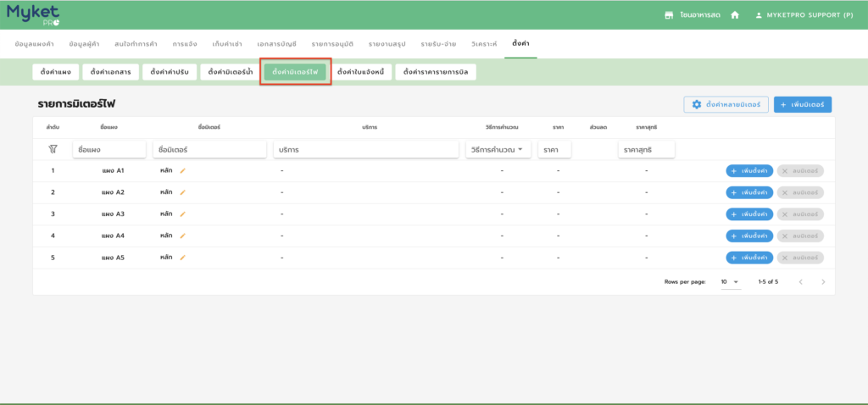Open the สนใจทำการค้า menu tab
The width and height of the screenshot is (868, 405).
(x=136, y=44)
